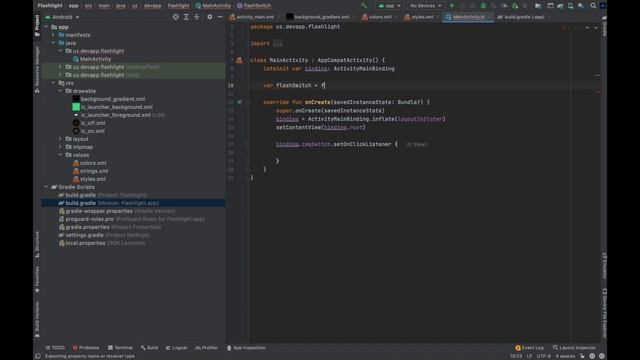The height and width of the screenshot is (360, 640).
Task: Click the LF line separator in status bar
Action: click(x=529, y=356)
